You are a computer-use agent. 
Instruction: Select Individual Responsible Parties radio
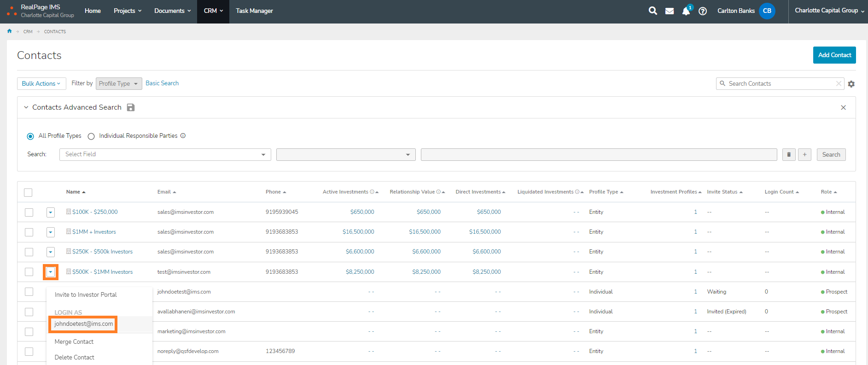tap(91, 136)
